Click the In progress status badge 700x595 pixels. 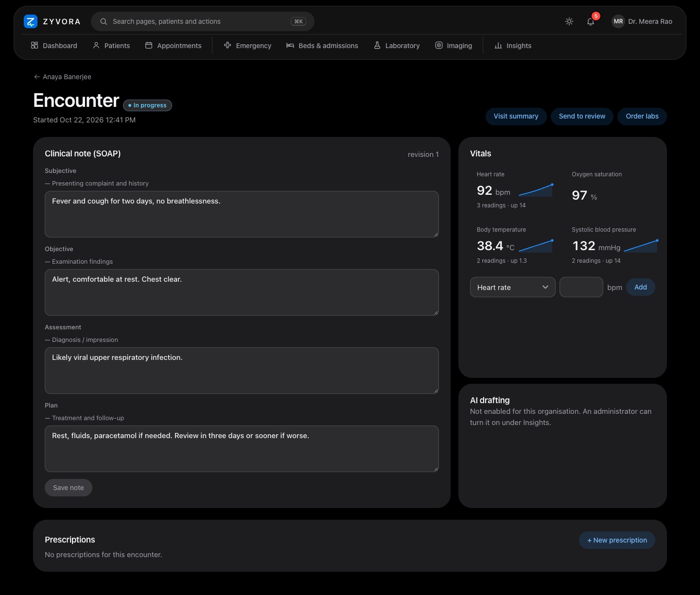click(147, 105)
